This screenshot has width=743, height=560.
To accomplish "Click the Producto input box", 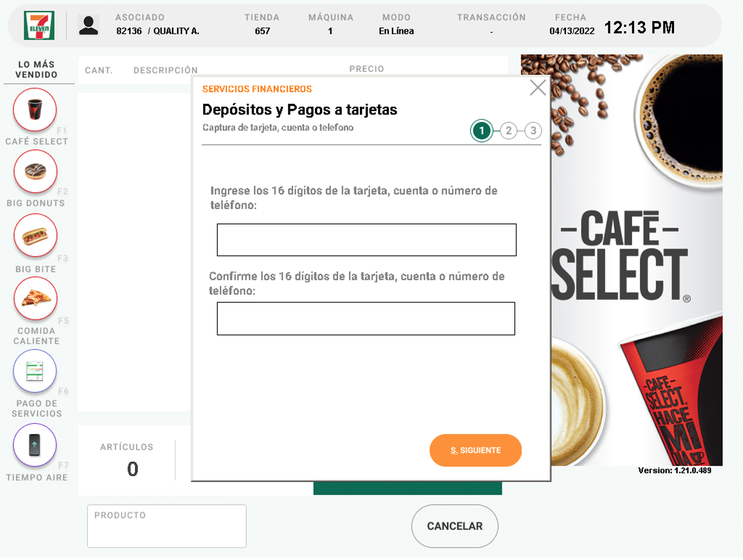I will click(167, 526).
